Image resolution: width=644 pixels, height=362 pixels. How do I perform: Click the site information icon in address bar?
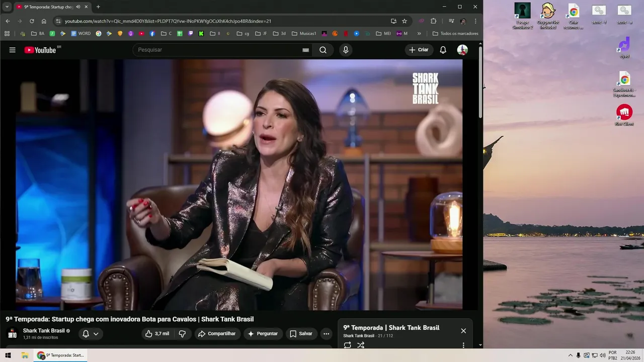point(58,21)
